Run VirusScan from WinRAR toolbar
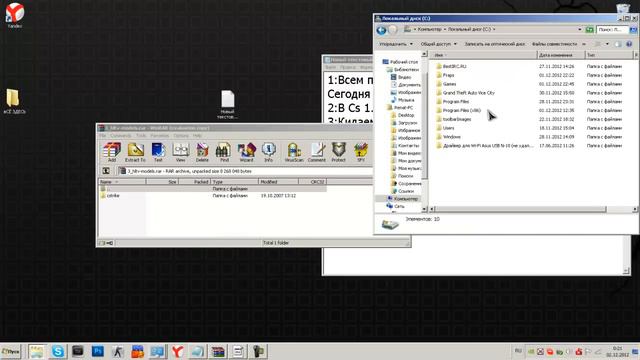 pos(294,152)
